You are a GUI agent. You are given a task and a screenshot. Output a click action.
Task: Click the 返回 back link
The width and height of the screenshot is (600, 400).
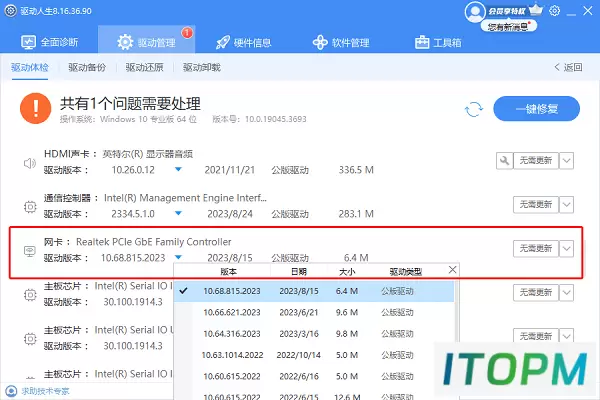(x=568, y=67)
